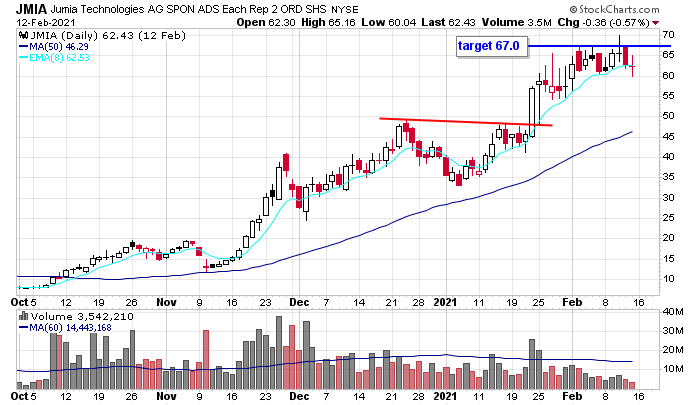
Task: Click the red down-arrow next to Chg value
Action: [655, 23]
